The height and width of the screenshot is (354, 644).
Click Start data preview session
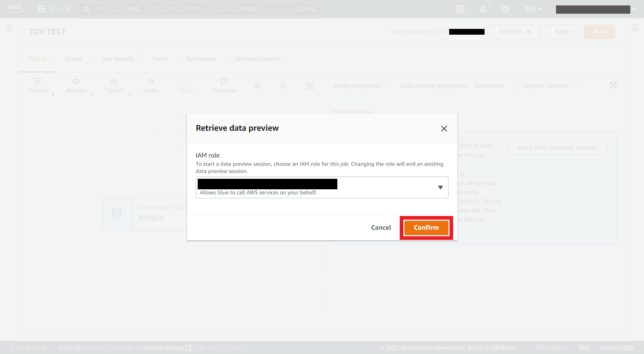tap(557, 147)
